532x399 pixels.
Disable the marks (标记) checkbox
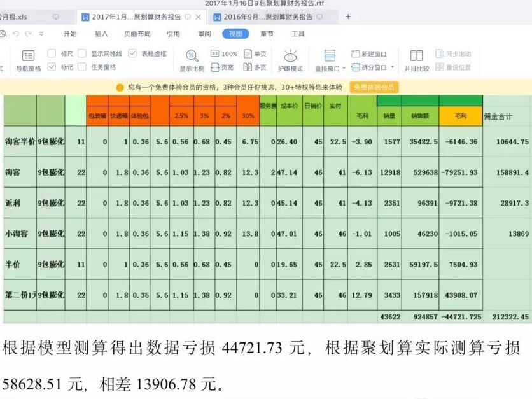[52, 67]
